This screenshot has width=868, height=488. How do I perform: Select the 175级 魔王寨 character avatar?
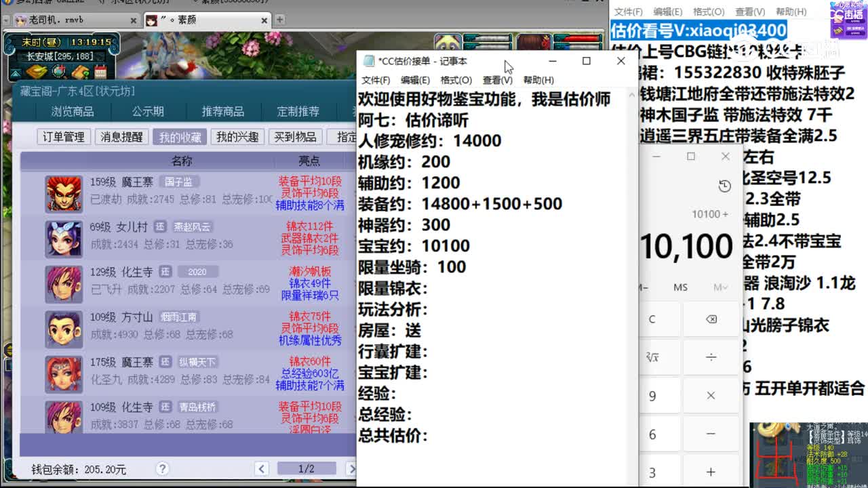(64, 373)
